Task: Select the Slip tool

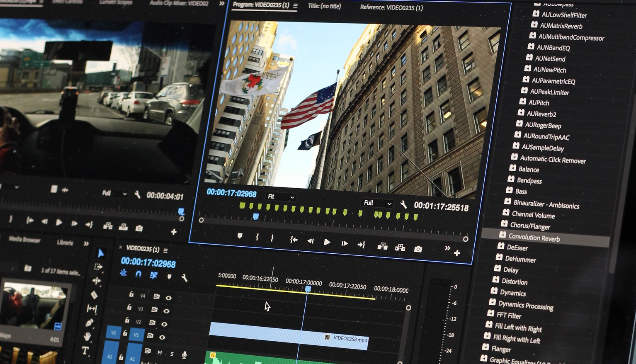Action: [92, 308]
